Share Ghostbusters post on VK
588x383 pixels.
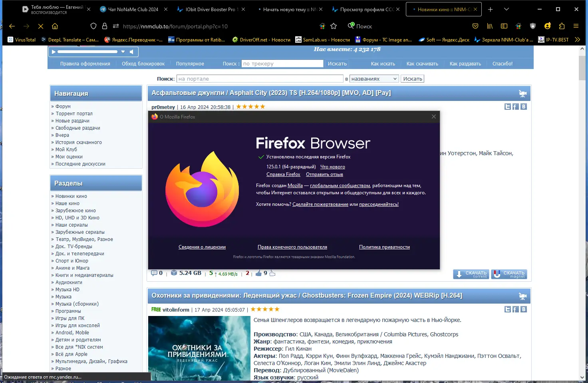tap(524, 309)
